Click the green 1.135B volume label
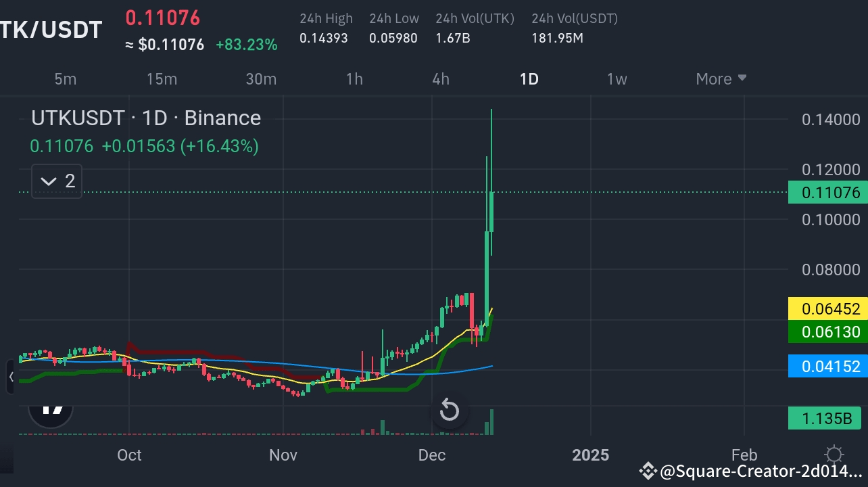This screenshot has width=868, height=487. click(x=824, y=418)
